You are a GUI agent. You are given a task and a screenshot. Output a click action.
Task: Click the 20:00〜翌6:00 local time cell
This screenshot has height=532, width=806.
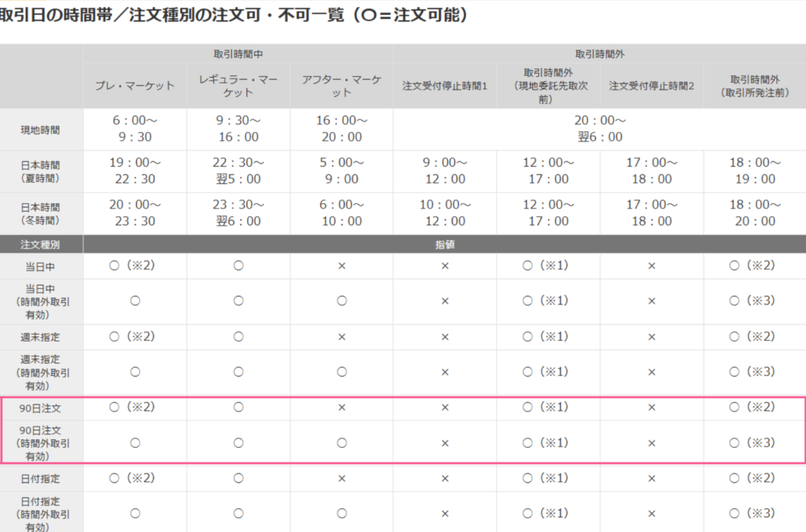pyautogui.click(x=600, y=129)
